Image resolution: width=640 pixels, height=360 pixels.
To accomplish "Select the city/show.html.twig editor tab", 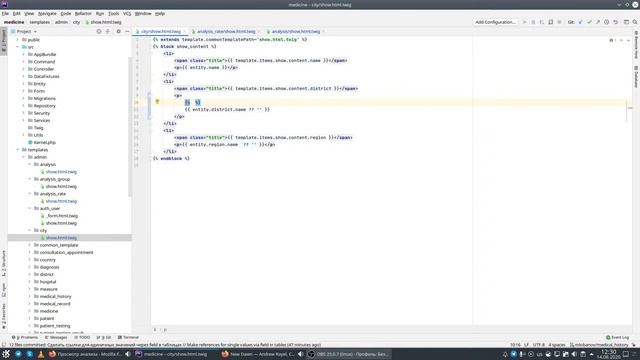I will tap(160, 31).
